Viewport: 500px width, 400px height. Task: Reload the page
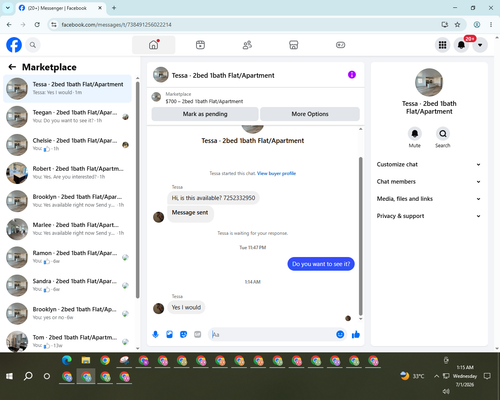(x=37, y=25)
